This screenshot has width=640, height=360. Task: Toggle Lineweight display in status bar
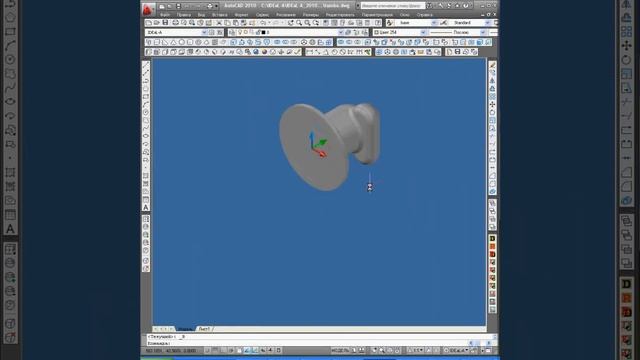[x=271, y=351]
